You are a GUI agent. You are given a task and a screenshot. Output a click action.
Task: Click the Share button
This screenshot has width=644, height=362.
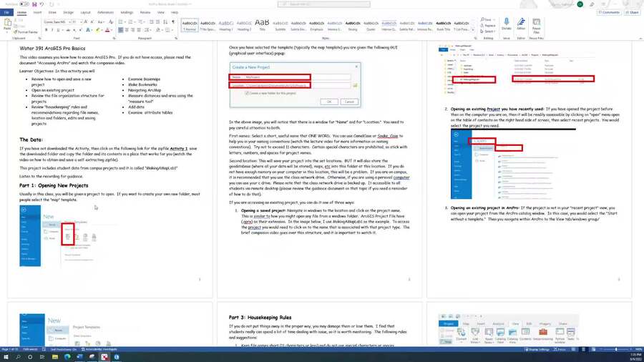coord(633,12)
